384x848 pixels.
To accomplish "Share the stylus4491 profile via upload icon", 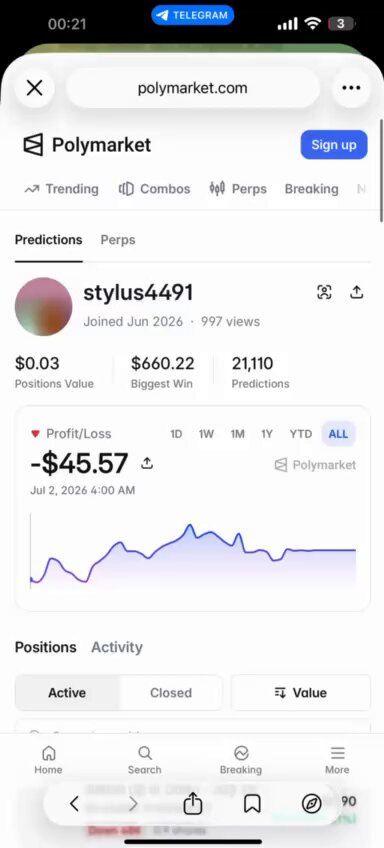I will coord(356,293).
